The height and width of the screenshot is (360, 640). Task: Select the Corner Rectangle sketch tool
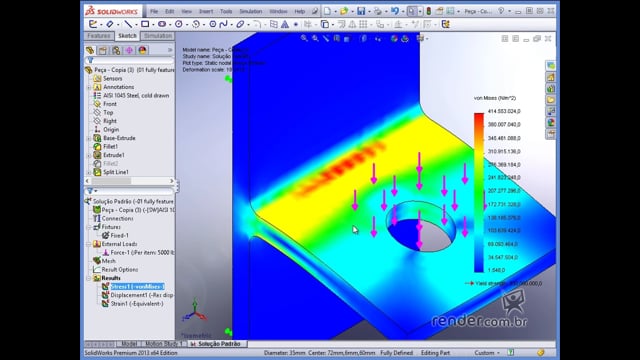[x=144, y=24]
